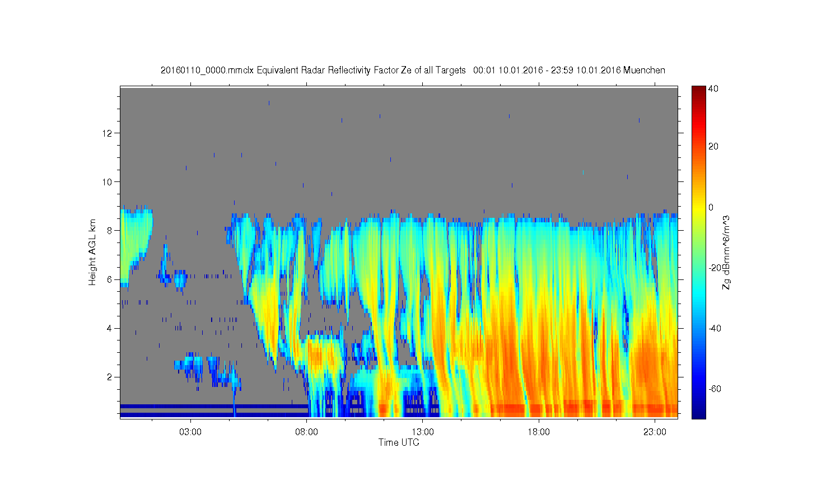Click the colorbar value '-60'
Screen dimensions: 840x504
(715, 389)
